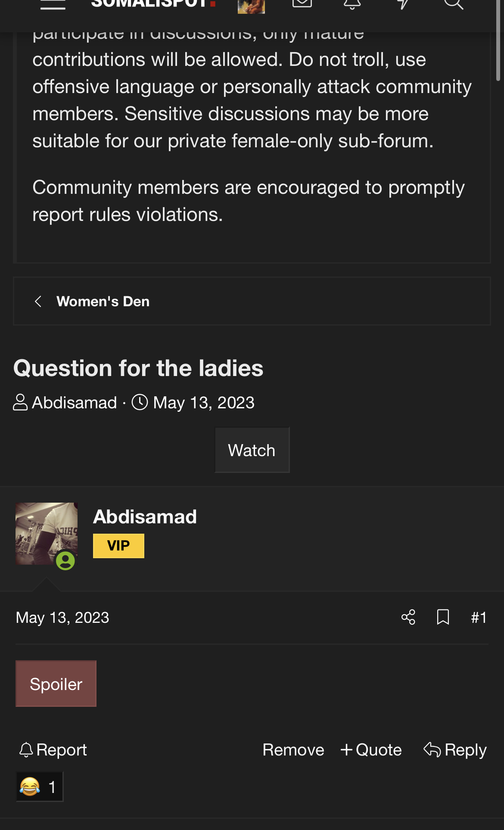Go back to Women's Den via chevron
This screenshot has width=504, height=830.
[x=38, y=302]
